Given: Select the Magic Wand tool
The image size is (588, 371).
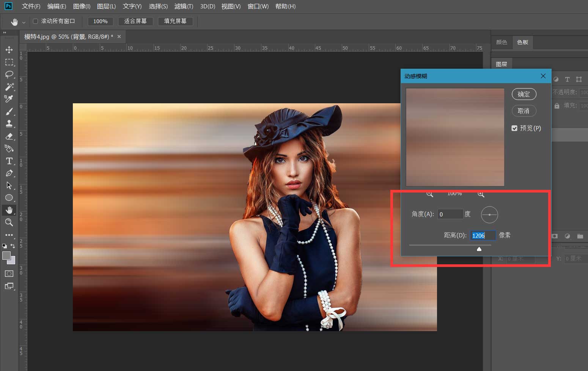Looking at the screenshot, I should point(9,87).
